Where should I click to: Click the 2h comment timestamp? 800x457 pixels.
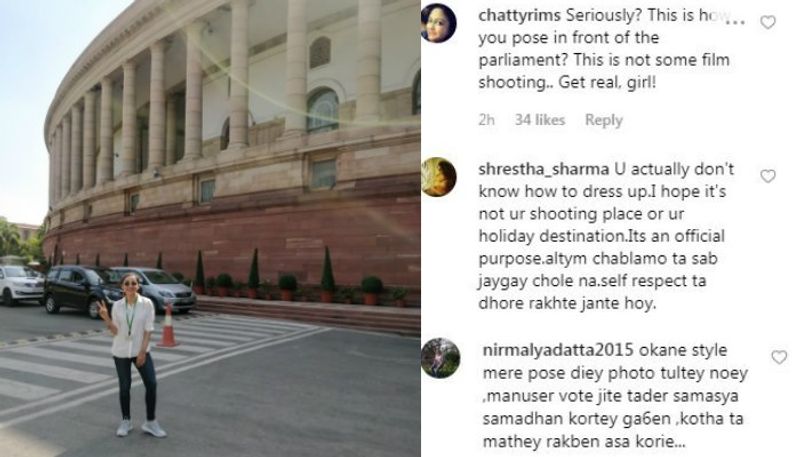point(487,120)
